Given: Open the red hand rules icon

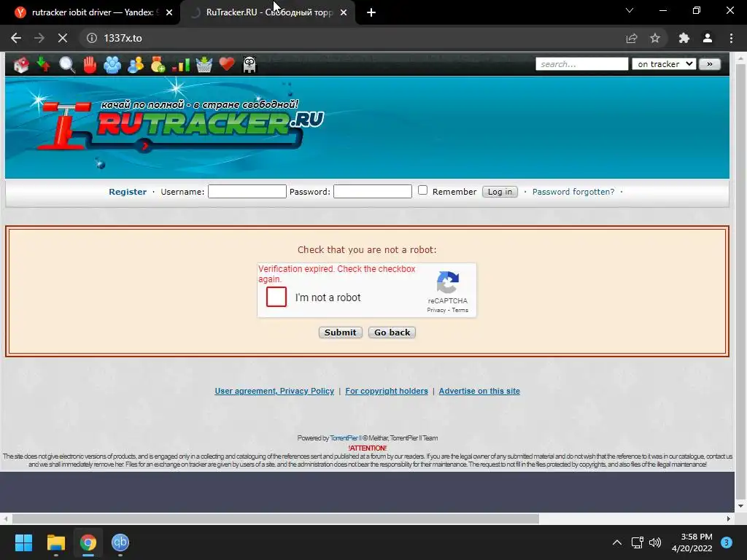Looking at the screenshot, I should (x=90, y=64).
